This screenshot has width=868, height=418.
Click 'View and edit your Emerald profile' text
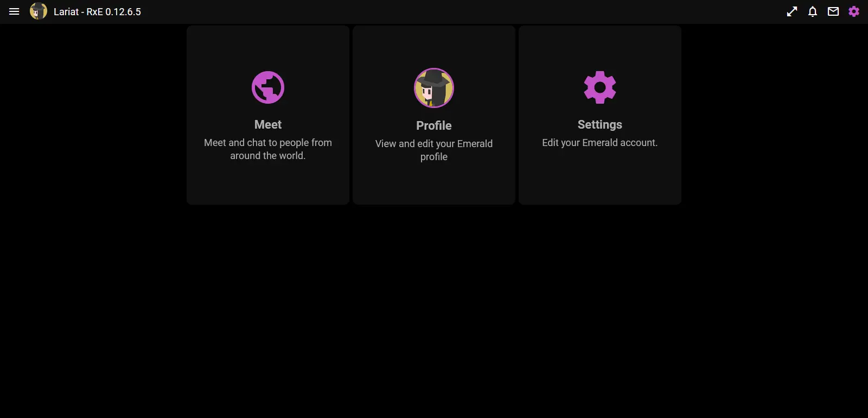[x=434, y=150]
